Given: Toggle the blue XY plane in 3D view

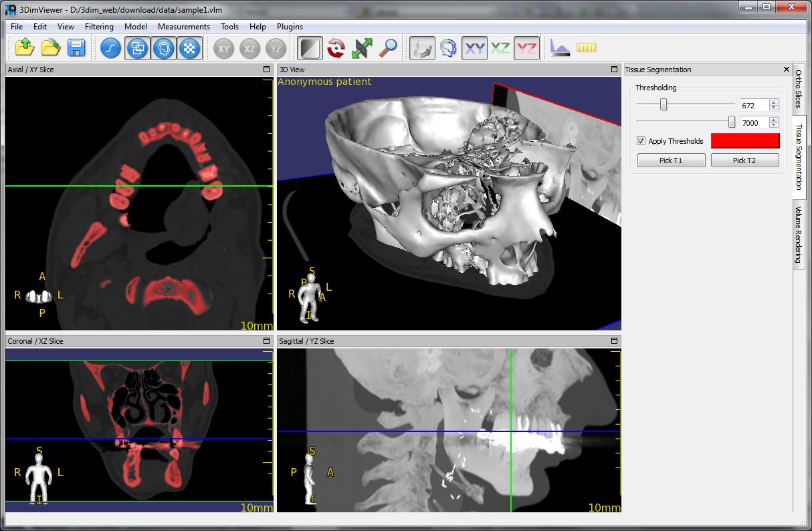Looking at the screenshot, I should point(475,48).
